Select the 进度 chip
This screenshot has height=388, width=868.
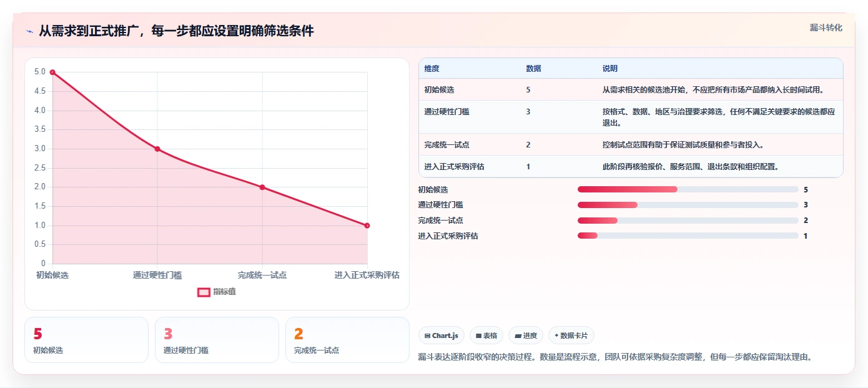(x=526, y=336)
